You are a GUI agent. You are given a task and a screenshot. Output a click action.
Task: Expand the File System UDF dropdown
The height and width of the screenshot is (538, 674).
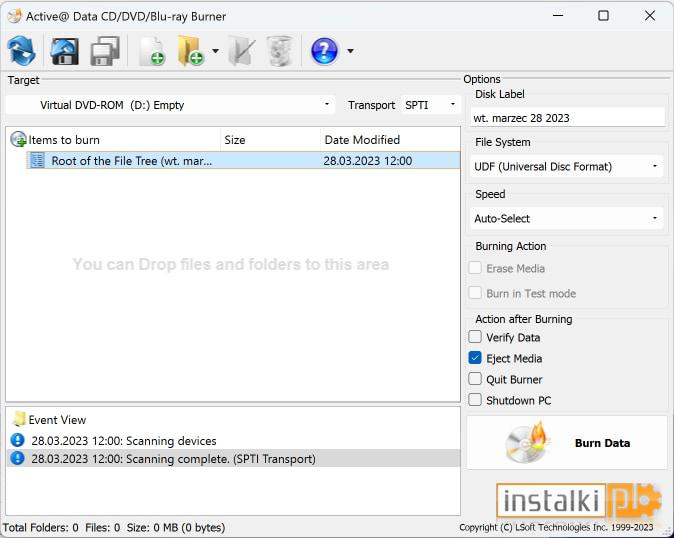567,167
